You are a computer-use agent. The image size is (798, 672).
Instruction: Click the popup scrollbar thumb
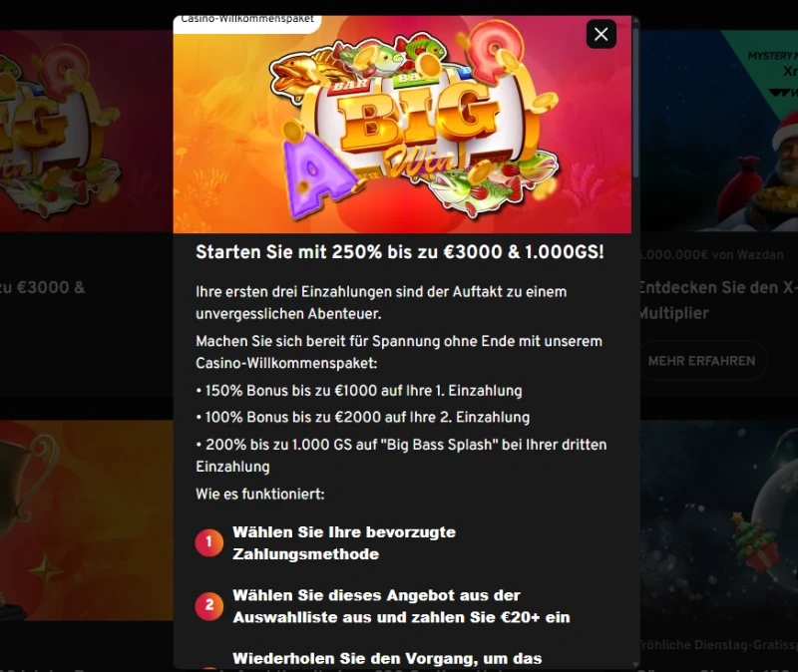point(635,102)
